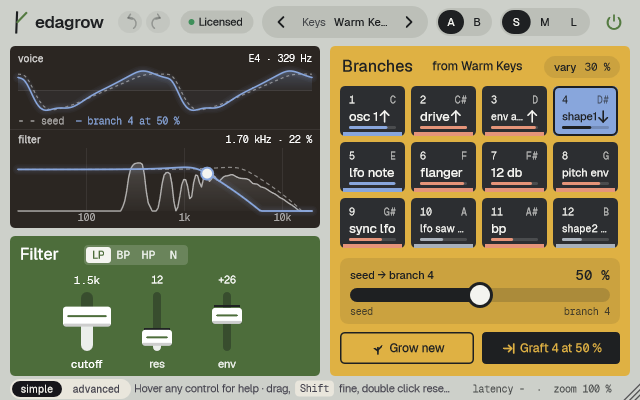The image size is (640, 400).
Task: Click the redo arrow icon
Action: click(x=157, y=22)
